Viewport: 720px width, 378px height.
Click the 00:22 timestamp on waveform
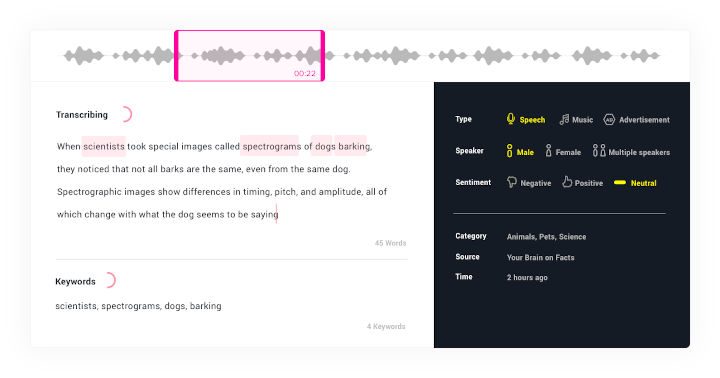pos(305,73)
